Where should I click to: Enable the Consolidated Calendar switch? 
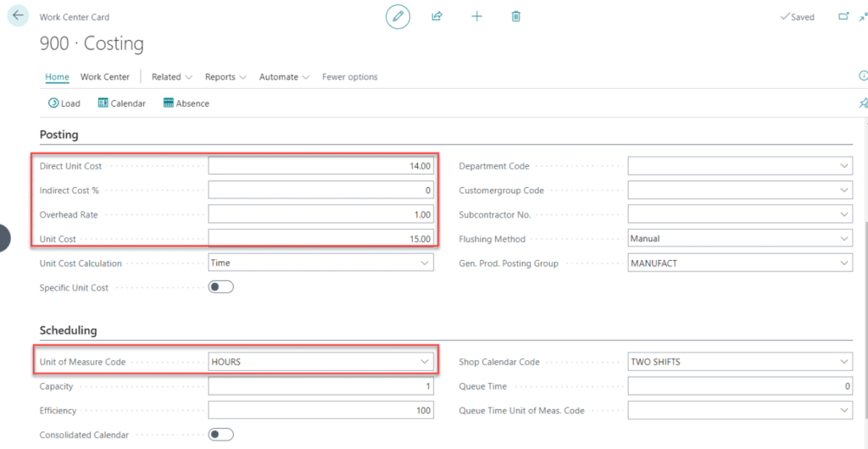(x=220, y=435)
